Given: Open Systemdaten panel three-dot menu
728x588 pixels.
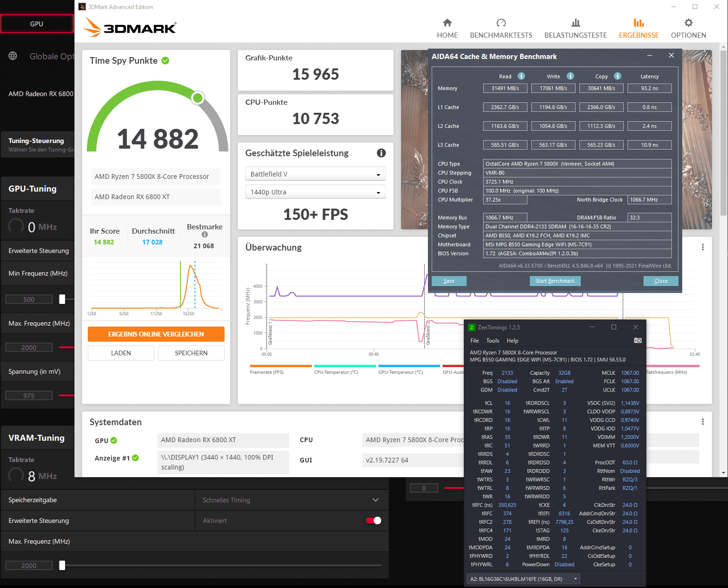Looking at the screenshot, I should pyautogui.click(x=703, y=422).
